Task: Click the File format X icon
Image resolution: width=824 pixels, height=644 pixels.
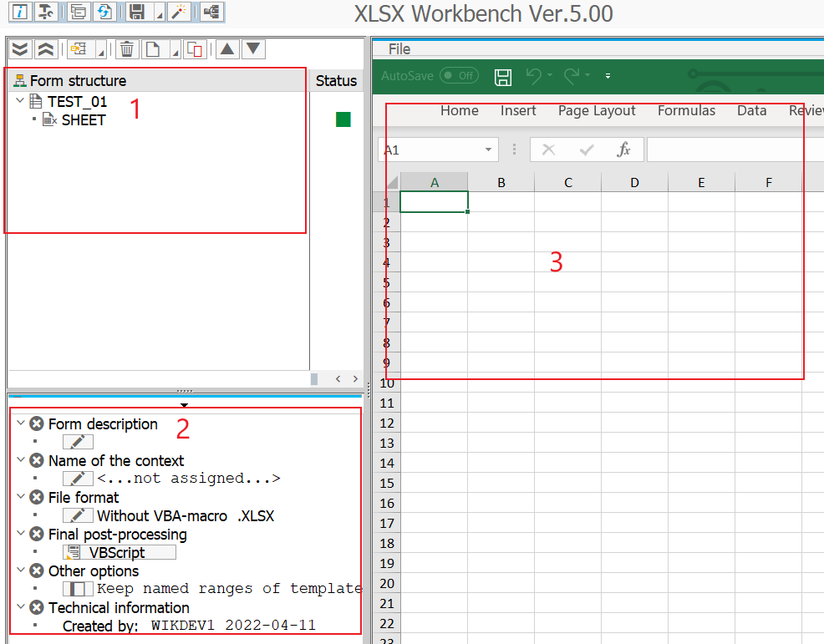Action: [x=36, y=497]
